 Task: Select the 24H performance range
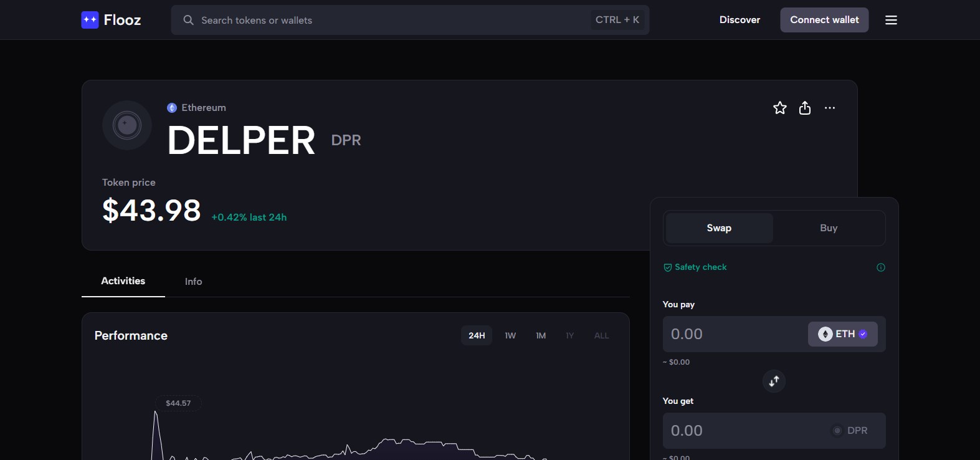(x=477, y=335)
